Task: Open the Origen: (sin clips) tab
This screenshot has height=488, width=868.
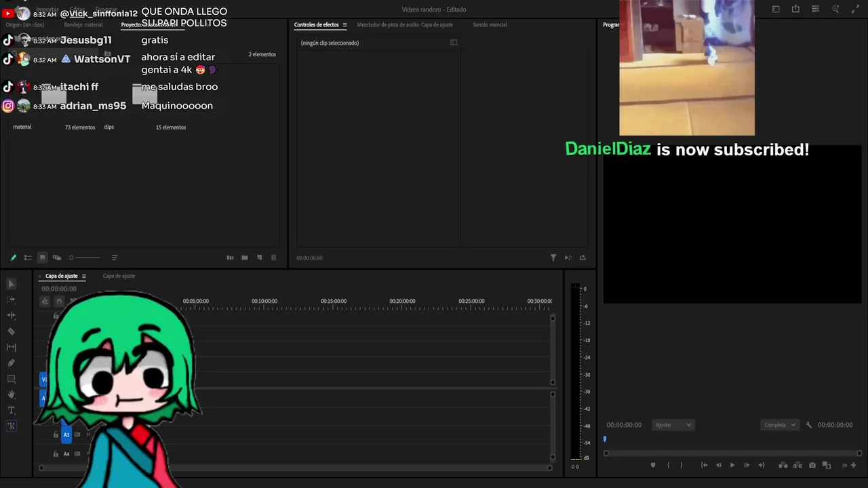Action: point(24,25)
